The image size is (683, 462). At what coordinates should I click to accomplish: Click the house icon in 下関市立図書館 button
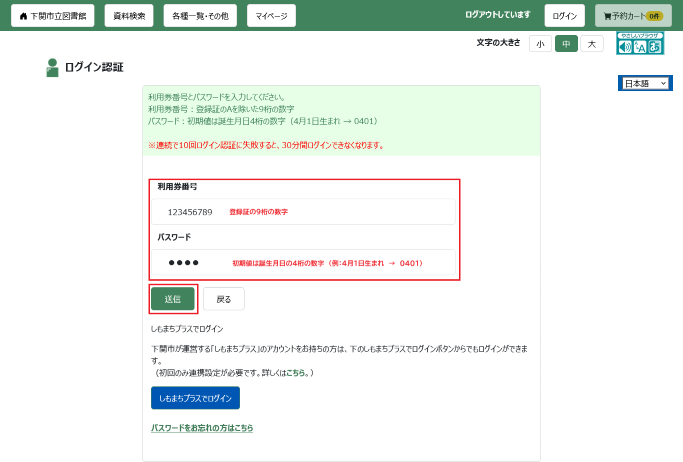pyautogui.click(x=24, y=16)
